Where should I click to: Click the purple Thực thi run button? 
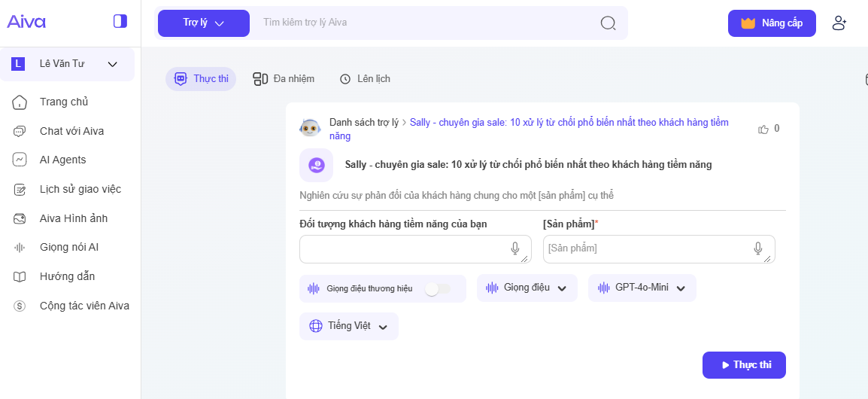tap(743, 365)
